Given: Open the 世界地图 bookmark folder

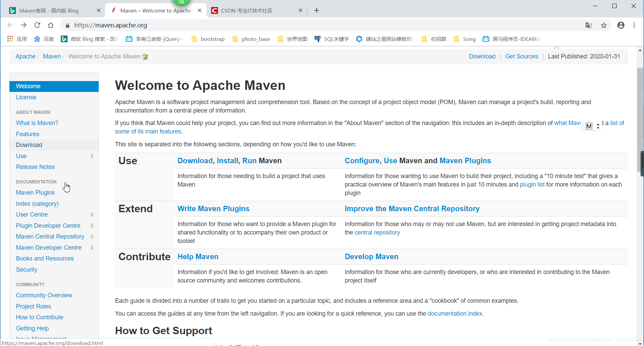Looking at the screenshot, I should 292,39.
